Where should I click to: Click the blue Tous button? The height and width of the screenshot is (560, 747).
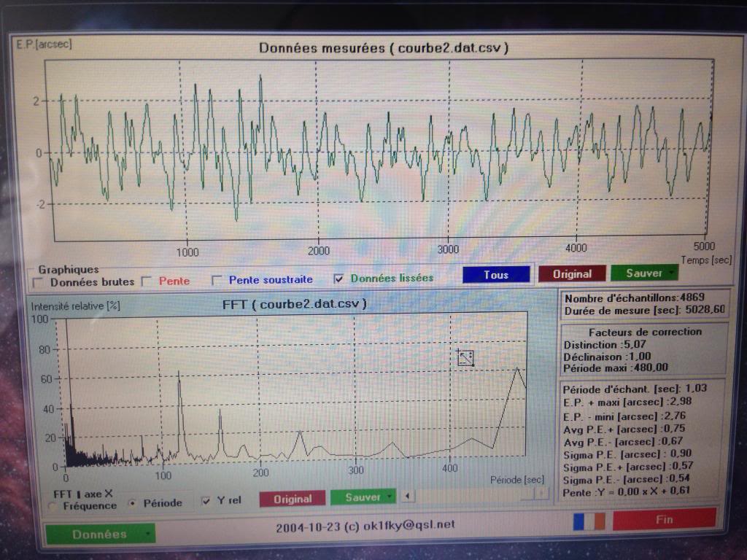pos(496,275)
